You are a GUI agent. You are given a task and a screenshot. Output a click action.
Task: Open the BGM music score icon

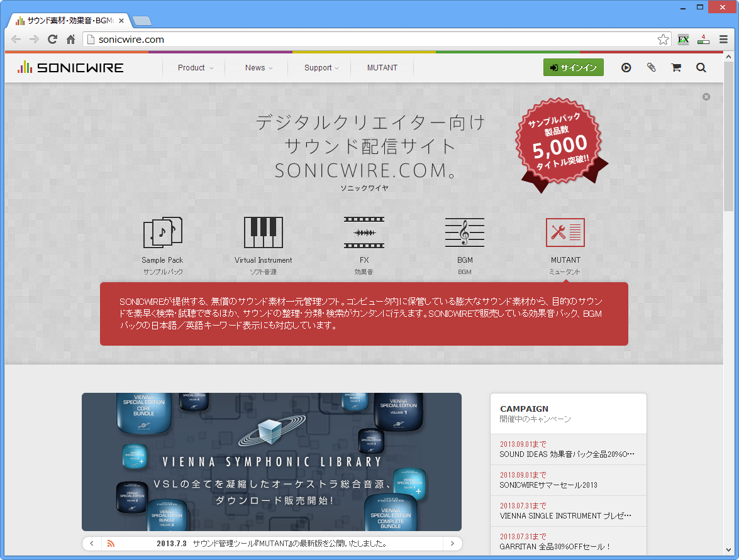[x=464, y=233]
